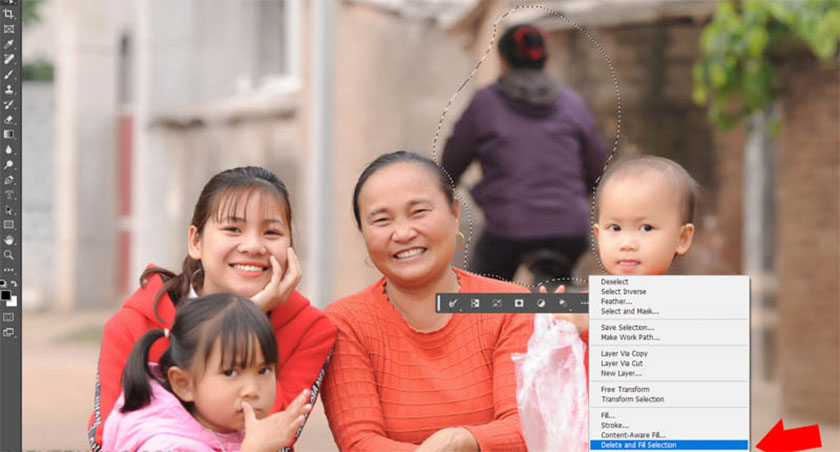This screenshot has width=840, height=452.
Task: Select the Pen tool
Action: tap(9, 180)
